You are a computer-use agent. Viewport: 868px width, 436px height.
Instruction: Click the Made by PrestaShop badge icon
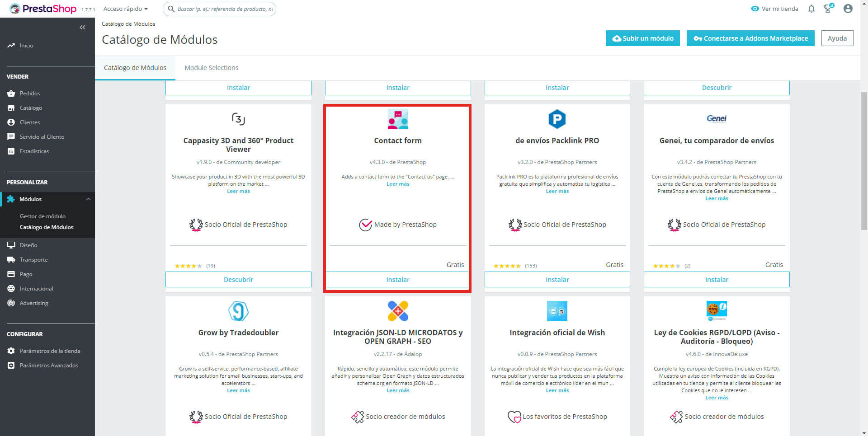point(365,225)
